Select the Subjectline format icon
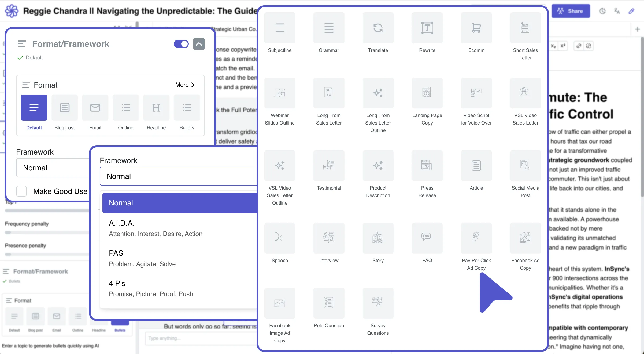The width and height of the screenshot is (644, 354). (280, 28)
